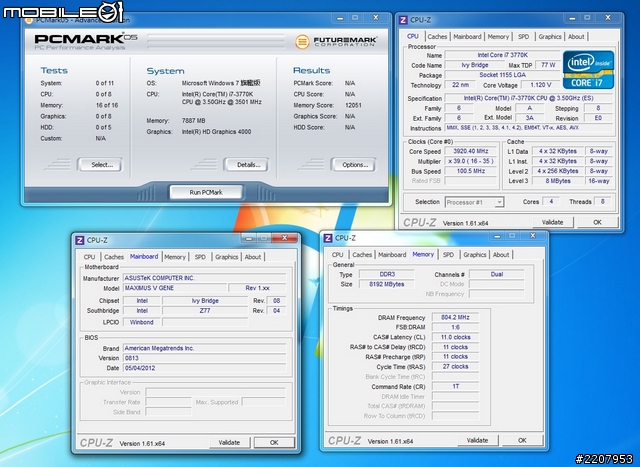Click Validate in the Memory window
The height and width of the screenshot is (467, 640).
[477, 440]
